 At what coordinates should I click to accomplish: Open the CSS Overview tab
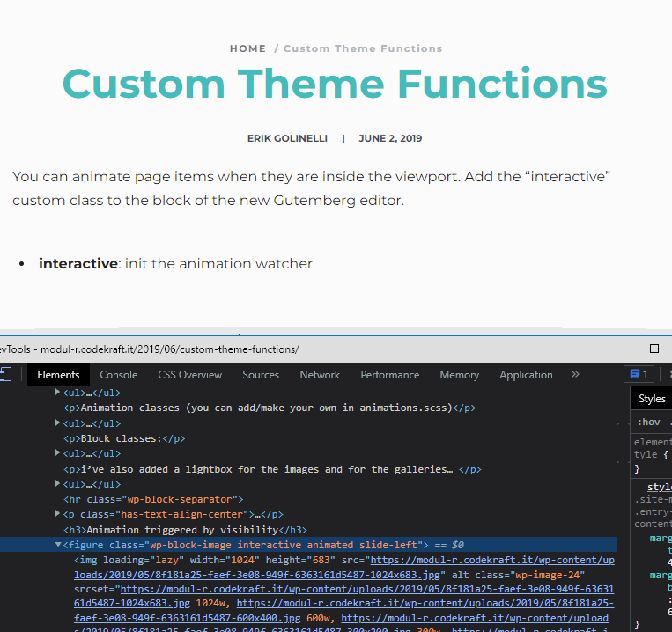[x=190, y=375]
